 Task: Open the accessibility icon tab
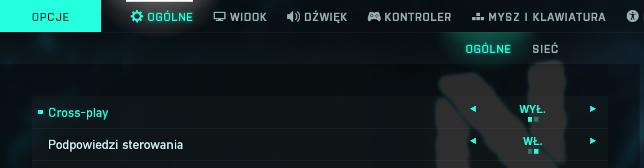tap(632, 16)
